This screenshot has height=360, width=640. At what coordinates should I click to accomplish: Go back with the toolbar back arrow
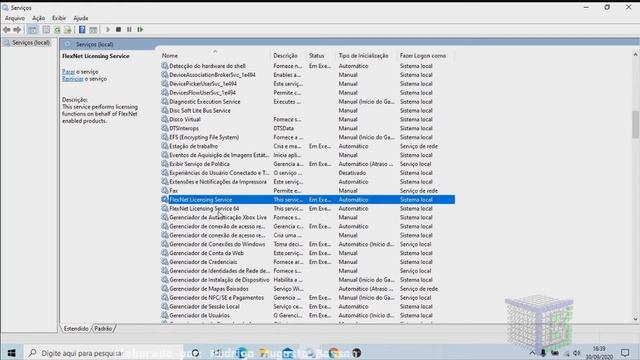(x=7, y=29)
